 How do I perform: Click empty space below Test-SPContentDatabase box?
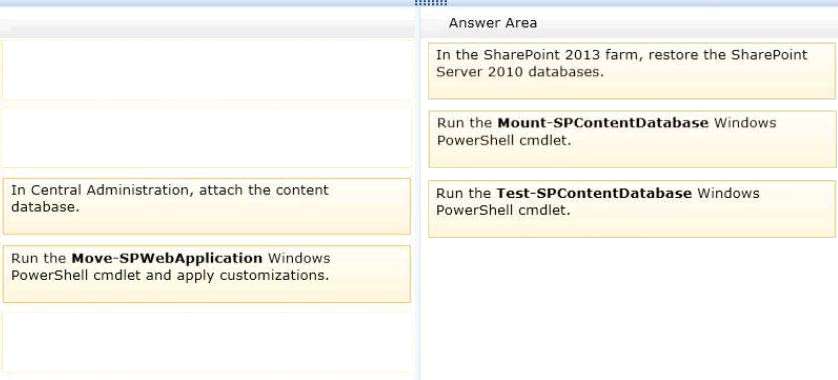[x=631, y=309]
